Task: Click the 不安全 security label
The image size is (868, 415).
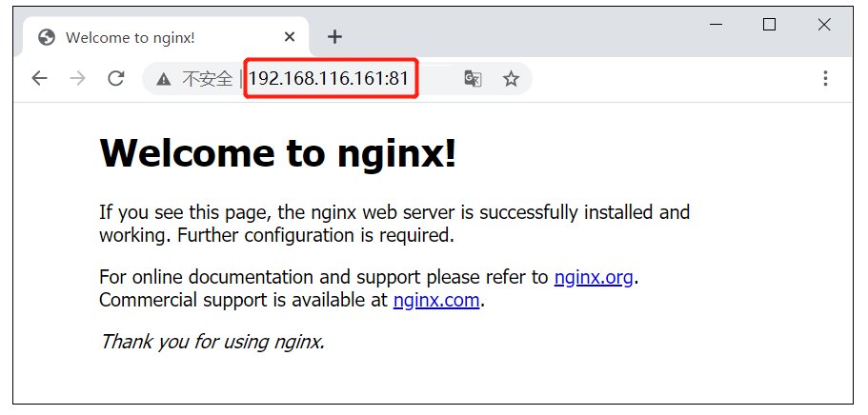Action: tap(207, 79)
